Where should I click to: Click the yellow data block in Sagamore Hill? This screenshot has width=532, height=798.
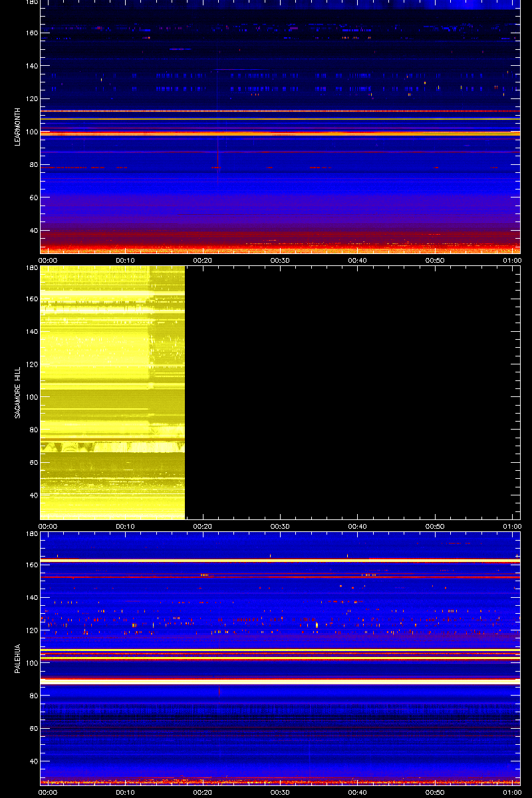coord(112,392)
